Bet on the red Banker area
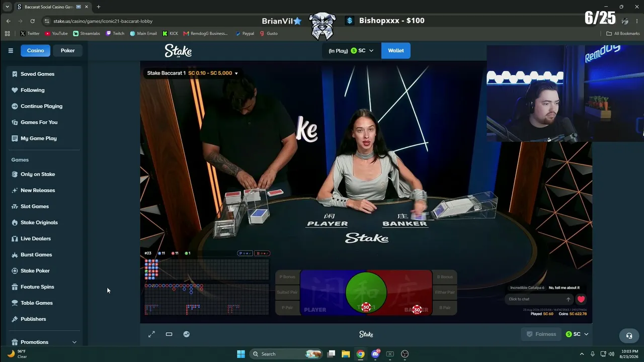This screenshot has height=362, width=644. (410, 293)
